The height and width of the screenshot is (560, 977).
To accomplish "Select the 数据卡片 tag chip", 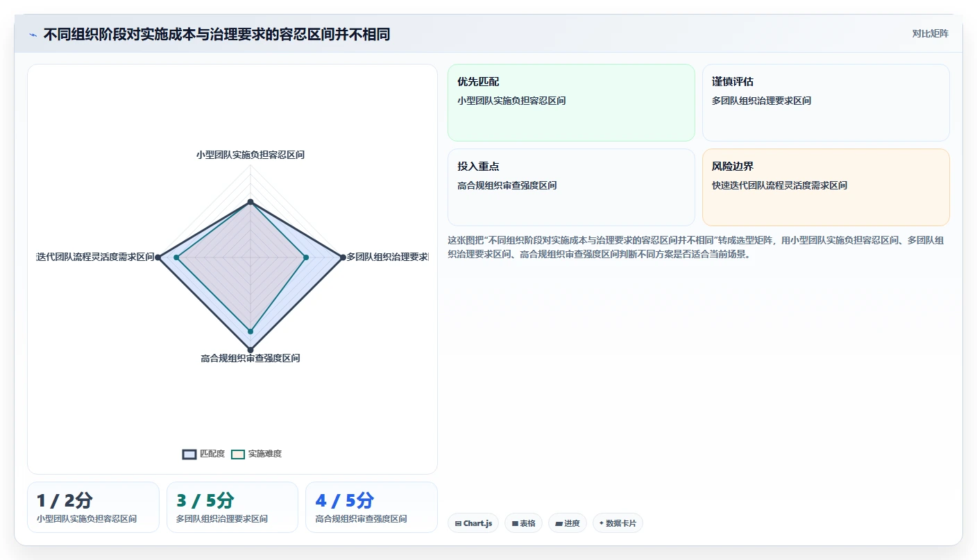I will pyautogui.click(x=618, y=523).
